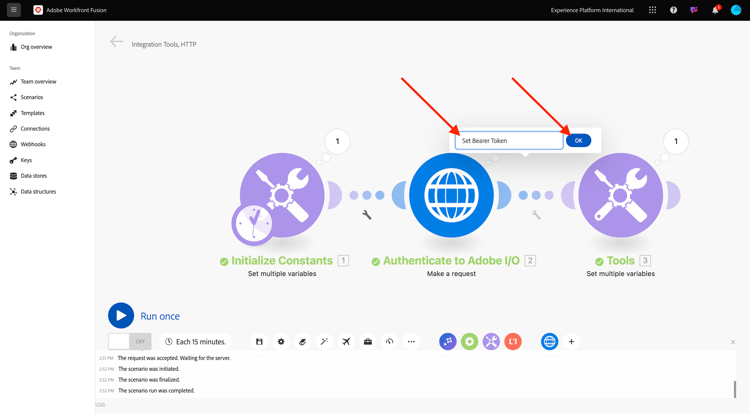Image resolution: width=750 pixels, height=414 pixels.
Task: Click log entry 'The scenario run was completed.'
Action: tap(156, 391)
